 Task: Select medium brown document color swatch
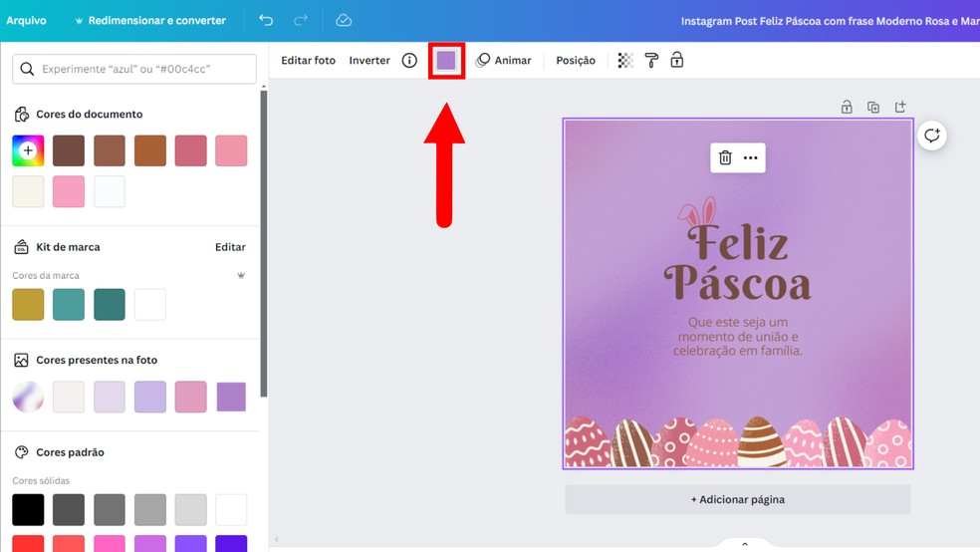pyautogui.click(x=110, y=150)
